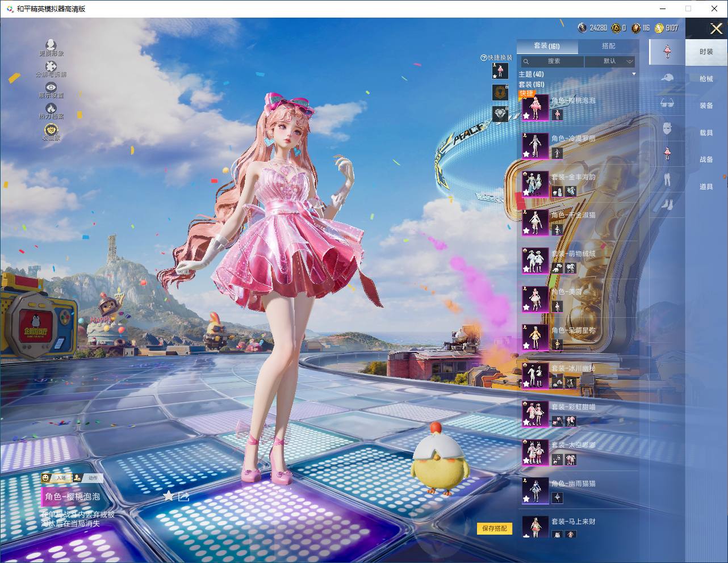
Task: Select the pink dress clothing category icon
Action: 667,154
